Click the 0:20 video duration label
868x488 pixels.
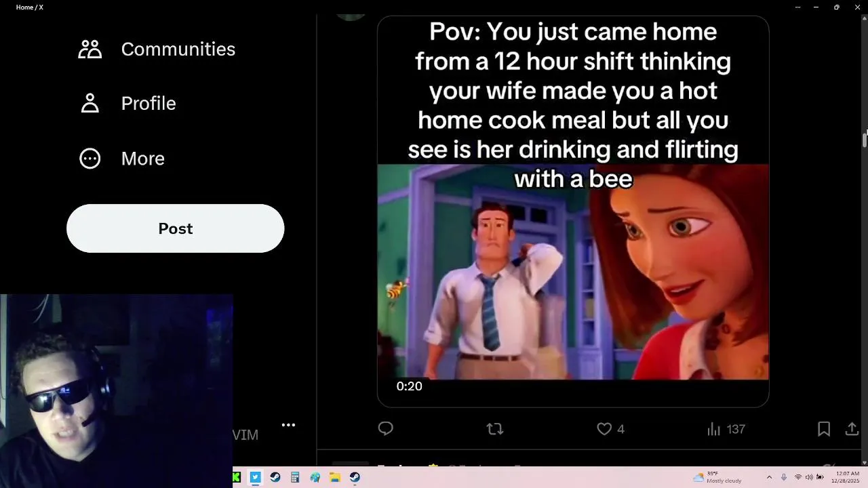pos(409,386)
